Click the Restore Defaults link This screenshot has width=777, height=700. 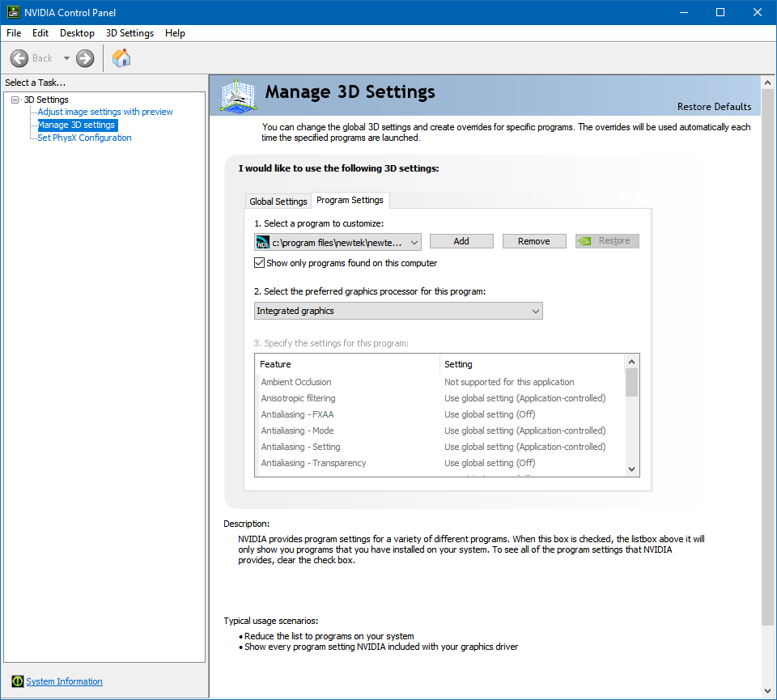pyautogui.click(x=714, y=106)
